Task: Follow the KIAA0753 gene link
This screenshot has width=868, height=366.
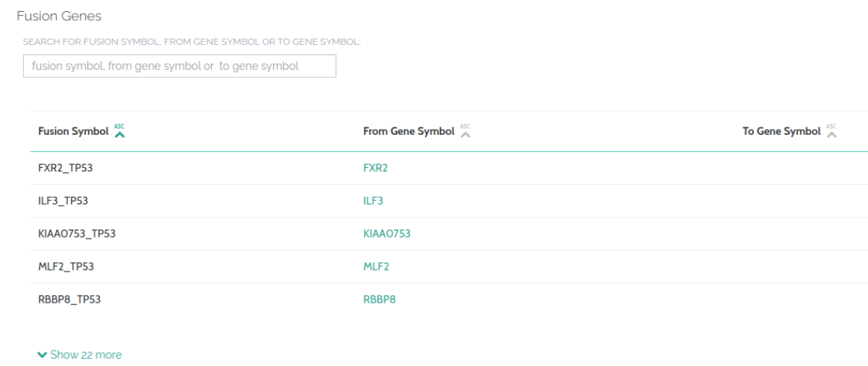Action: point(386,234)
